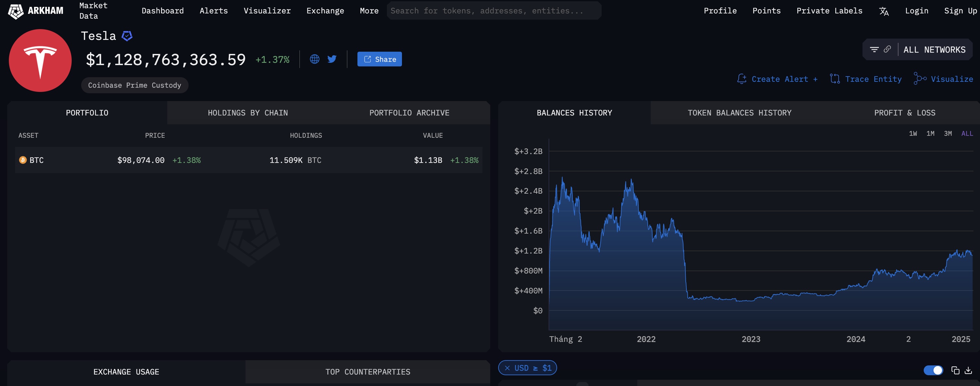Click the Tesla logo avatar
Screen dimensions: 980x386
[x=40, y=61]
